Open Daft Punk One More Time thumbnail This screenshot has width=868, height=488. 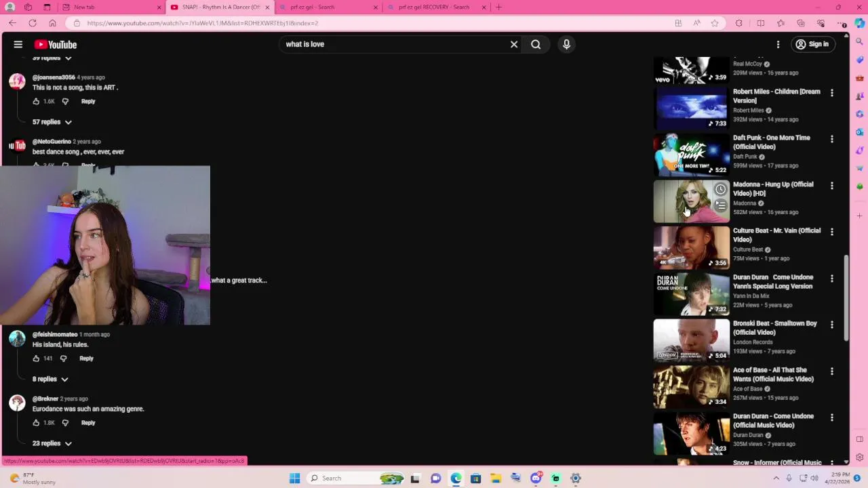(691, 155)
